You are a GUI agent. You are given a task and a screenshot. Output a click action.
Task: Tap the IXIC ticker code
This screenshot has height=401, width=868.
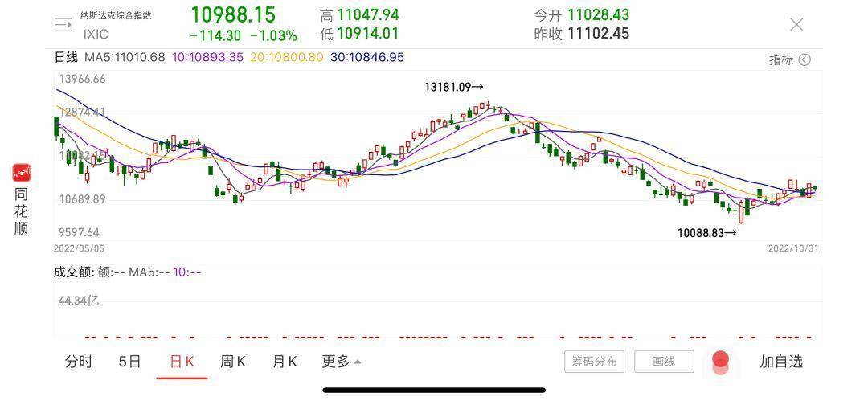click(96, 35)
